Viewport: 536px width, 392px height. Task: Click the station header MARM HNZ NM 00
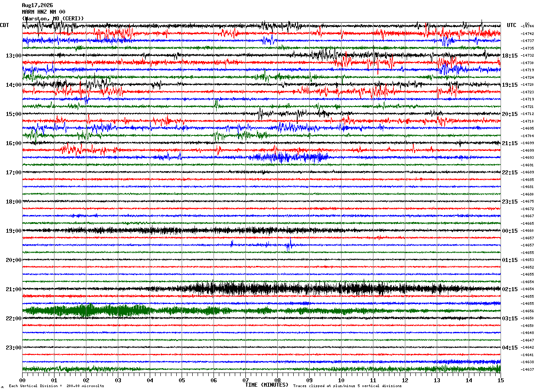[43, 12]
